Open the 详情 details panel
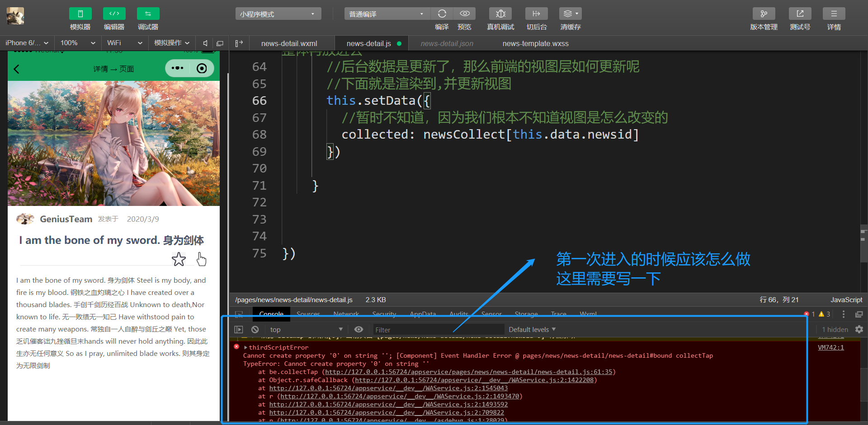 tap(834, 14)
